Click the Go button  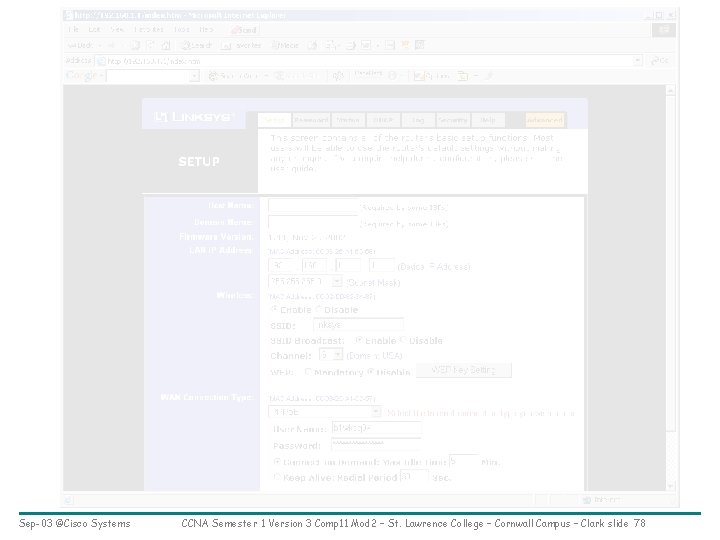pos(660,61)
